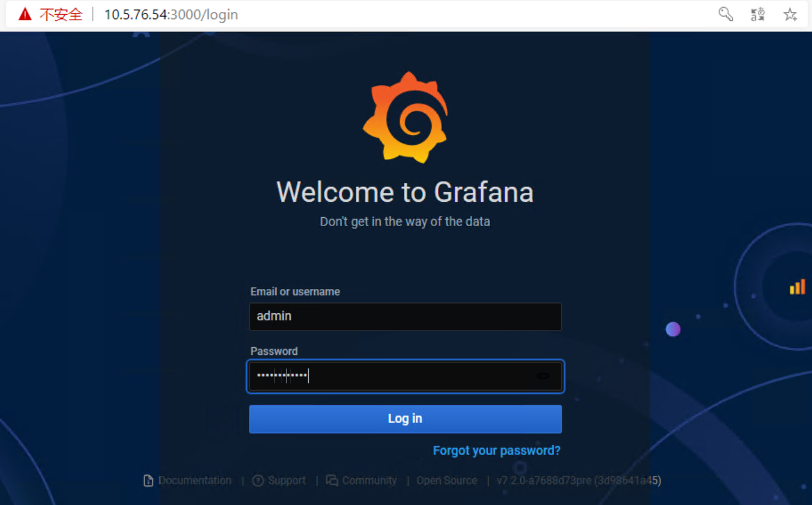Click the Documentation page icon in the footer

coord(148,480)
